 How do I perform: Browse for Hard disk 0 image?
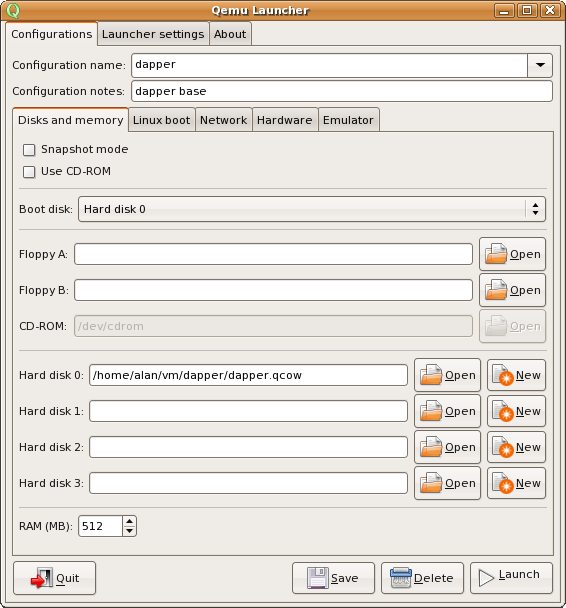click(x=447, y=375)
